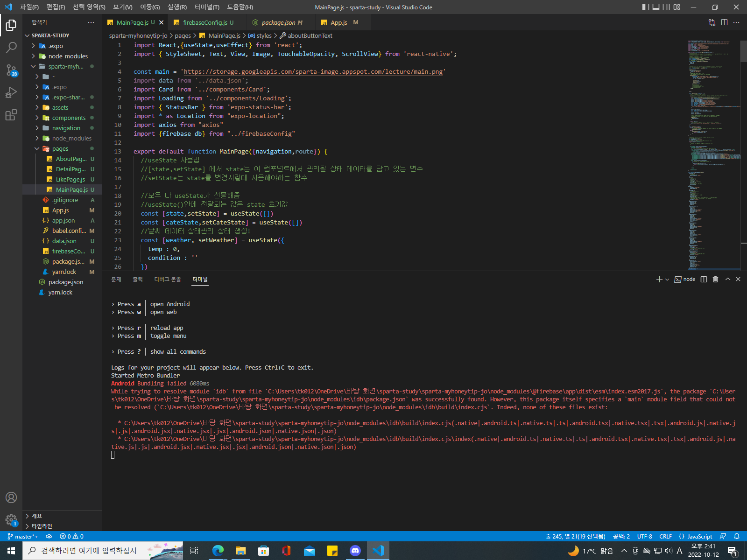The image size is (747, 560).
Task: Open Source Control view with 28 changes
Action: point(11,70)
